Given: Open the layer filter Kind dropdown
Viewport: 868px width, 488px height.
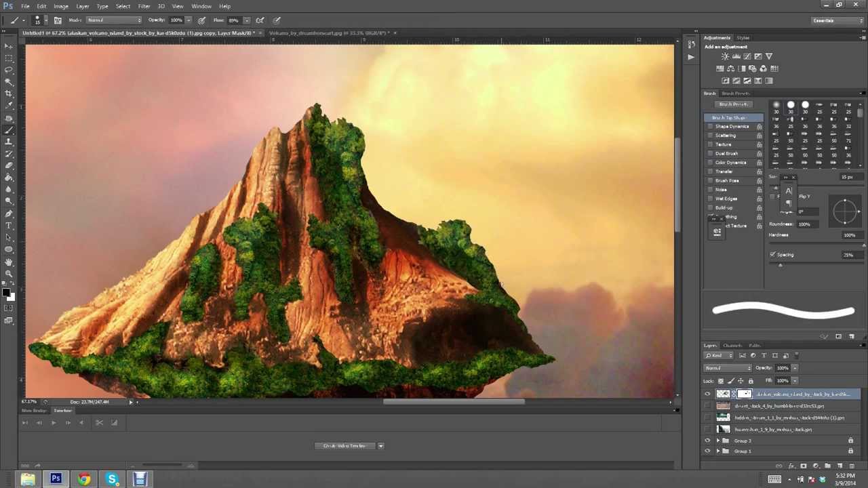Looking at the screenshot, I should pos(719,355).
